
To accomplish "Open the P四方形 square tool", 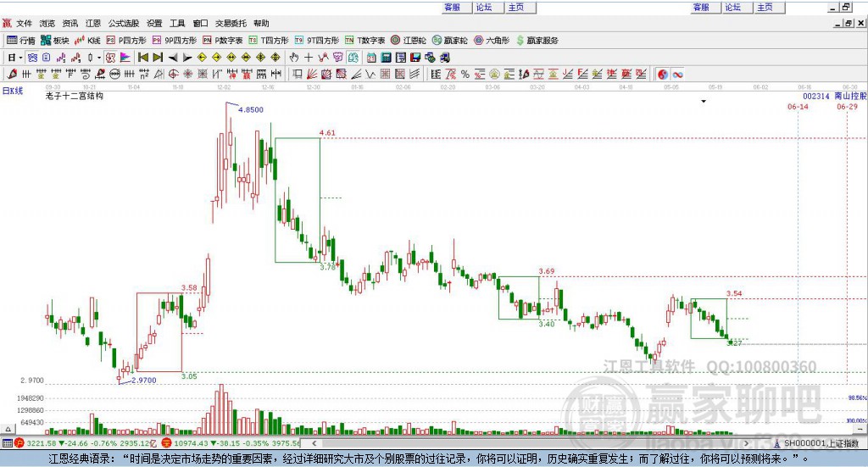I will click(x=126, y=41).
